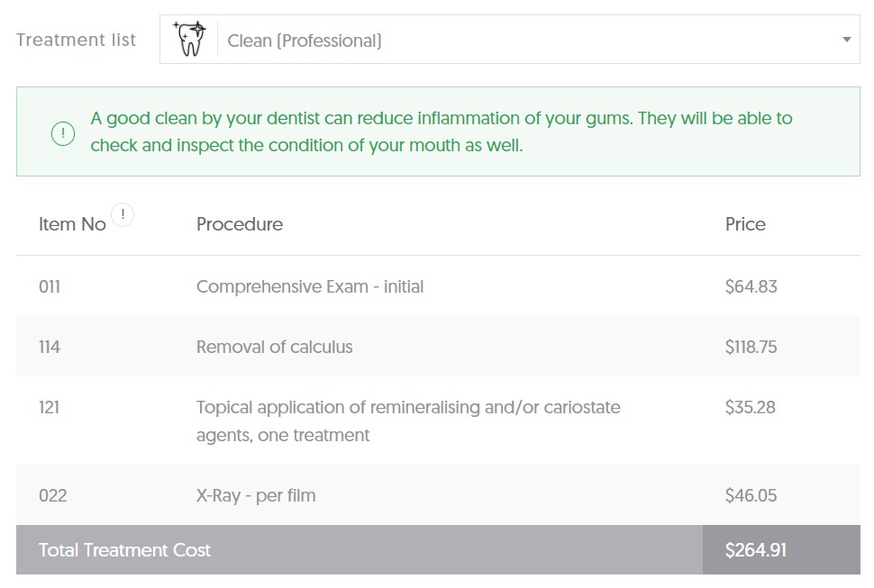Screen dimensions: 874x588
Task: Click item number 114
Action: [x=49, y=347]
